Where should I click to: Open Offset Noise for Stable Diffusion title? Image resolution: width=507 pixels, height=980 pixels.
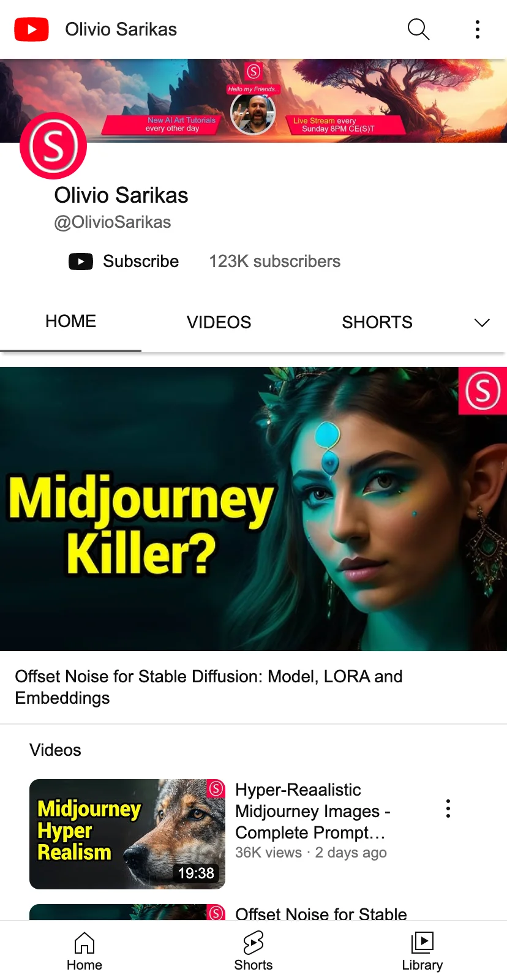click(209, 687)
